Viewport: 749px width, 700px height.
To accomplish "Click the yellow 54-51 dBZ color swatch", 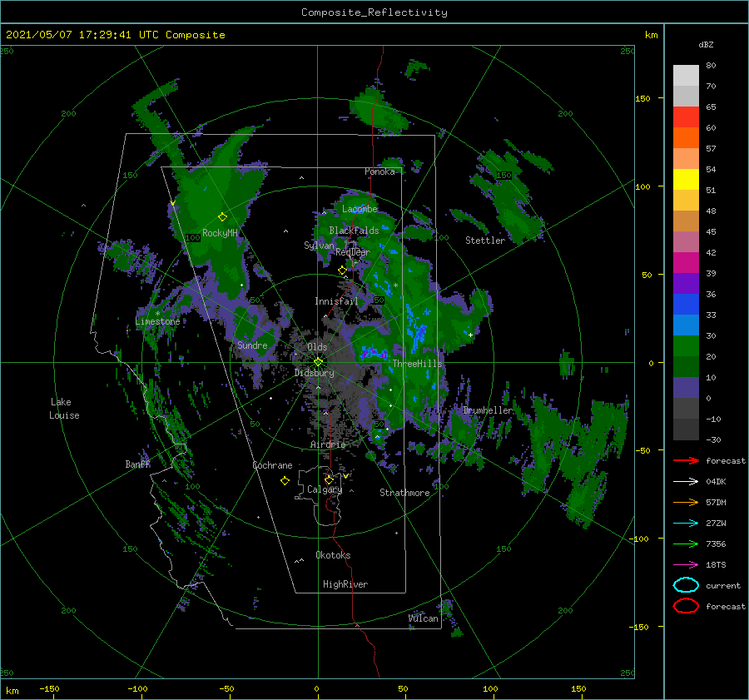I will (686, 180).
